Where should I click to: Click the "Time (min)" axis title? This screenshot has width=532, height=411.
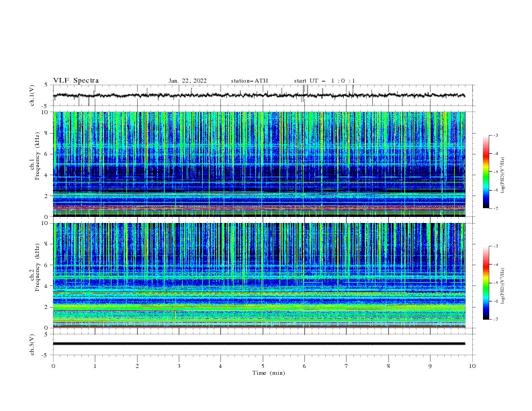[x=269, y=373]
